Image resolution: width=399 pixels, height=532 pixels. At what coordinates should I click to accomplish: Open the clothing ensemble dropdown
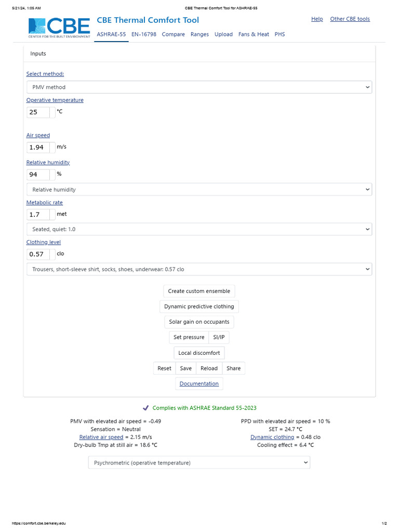199,270
